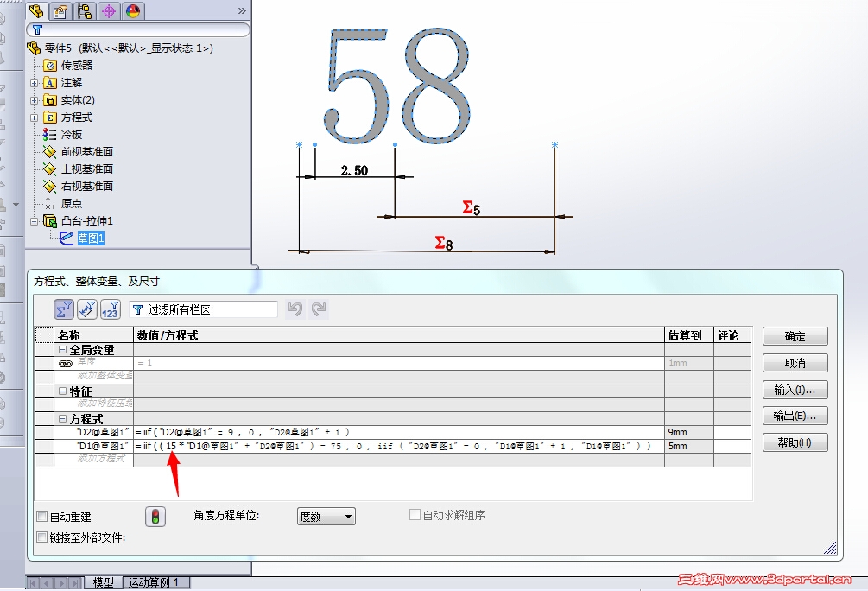Viewport: 868px width, 591px height.
Task: Collapse the 全局变量 section
Action: tap(62, 350)
